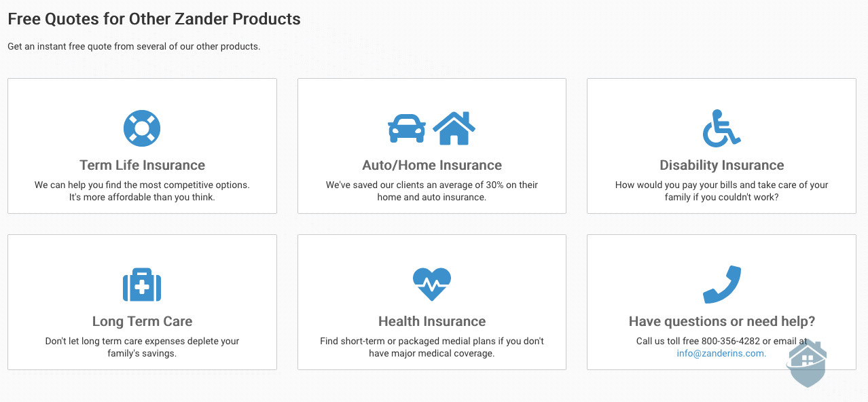
Task: Open the Auto/Home Insurance heading
Action: (x=432, y=165)
